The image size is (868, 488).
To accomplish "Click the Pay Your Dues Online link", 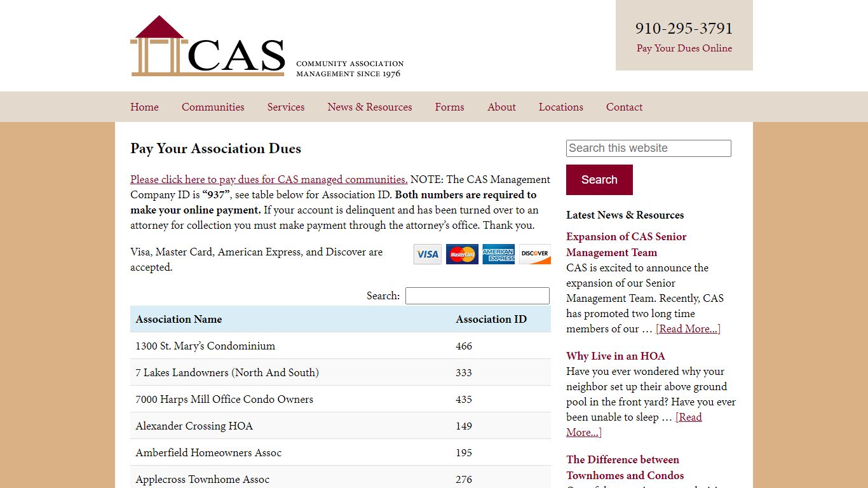I will click(x=684, y=48).
